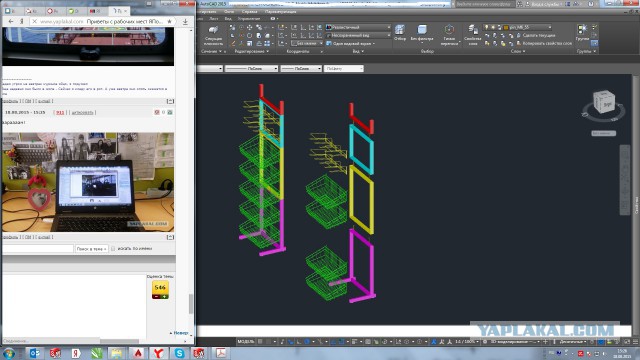Open browser downloads arrow icon
Image resolution: width=640 pixels, height=360 pixels.
click(x=185, y=21)
